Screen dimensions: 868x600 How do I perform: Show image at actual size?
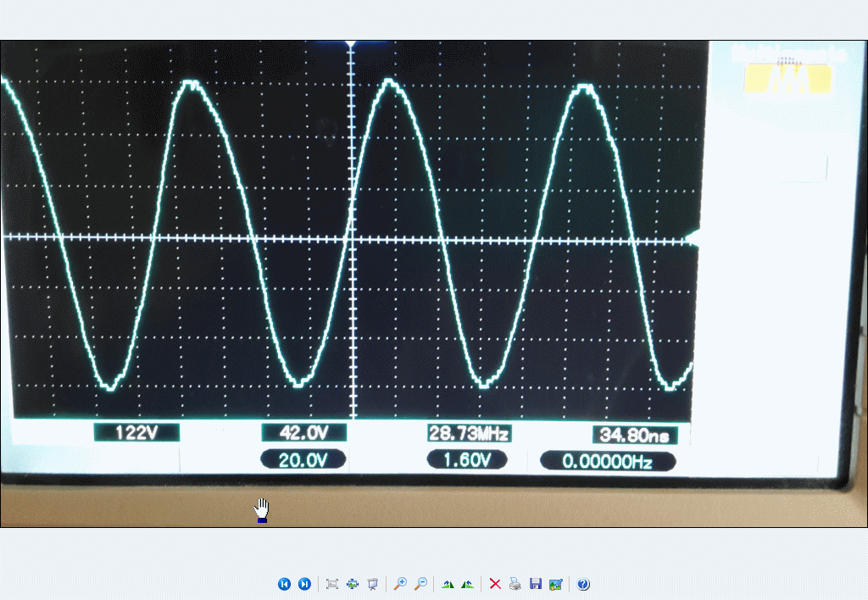(x=353, y=584)
